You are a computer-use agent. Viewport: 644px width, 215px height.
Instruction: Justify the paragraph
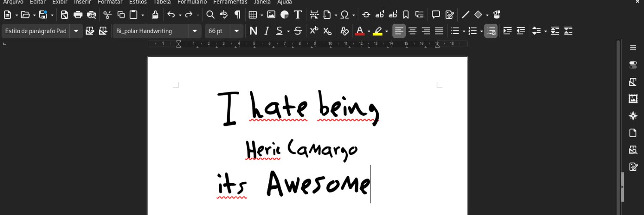pos(439,31)
